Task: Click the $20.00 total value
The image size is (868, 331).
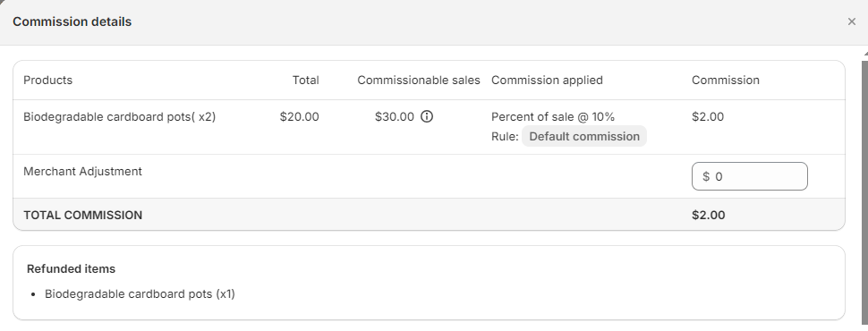Action: tap(300, 117)
